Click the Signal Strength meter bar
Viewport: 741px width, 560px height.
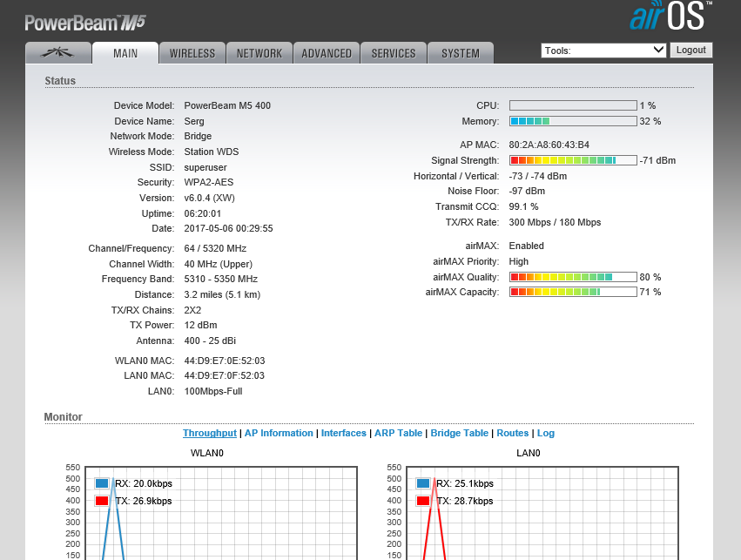573,160
